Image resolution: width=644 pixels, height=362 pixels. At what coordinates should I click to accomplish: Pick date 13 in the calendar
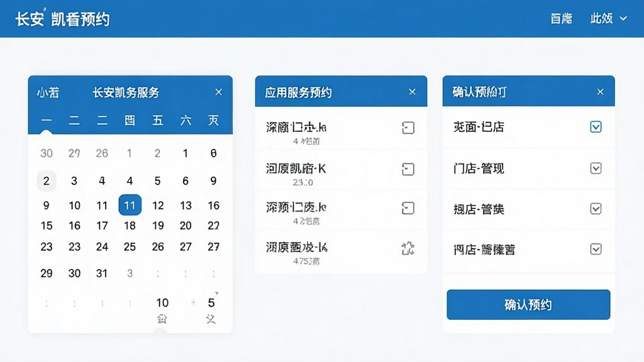point(186,206)
